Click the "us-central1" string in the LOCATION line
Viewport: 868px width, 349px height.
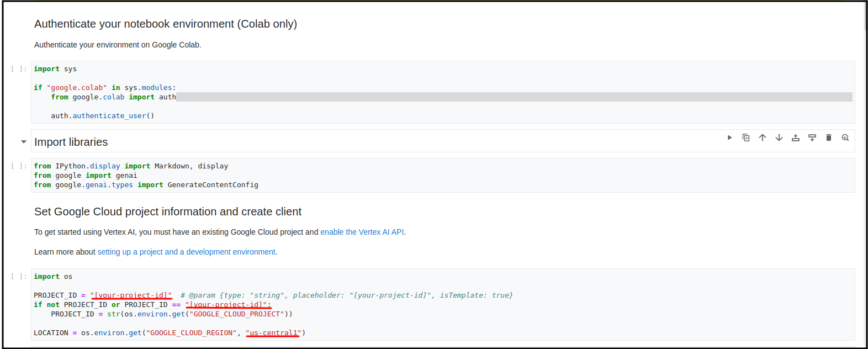[x=273, y=333]
